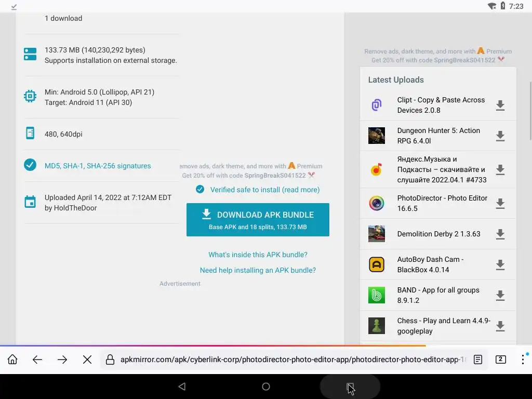Download Dungeon Hunter 5: Action RPG
Viewport: 532px width, 399px height.
pos(500,136)
